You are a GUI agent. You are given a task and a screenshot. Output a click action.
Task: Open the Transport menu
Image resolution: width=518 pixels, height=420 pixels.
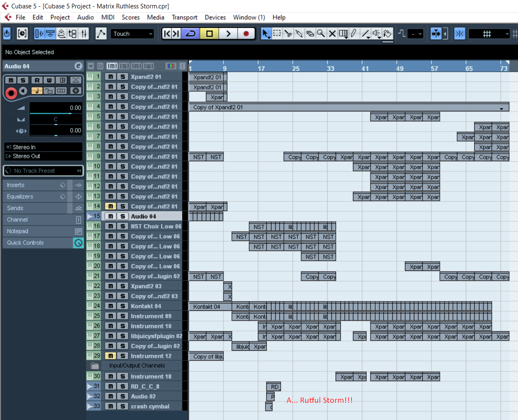point(184,17)
